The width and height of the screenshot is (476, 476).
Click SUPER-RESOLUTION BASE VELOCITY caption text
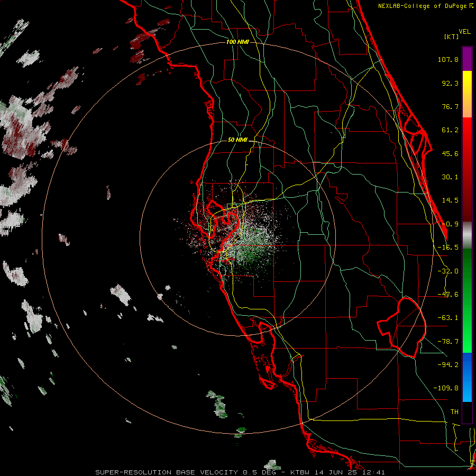[x=168, y=472]
